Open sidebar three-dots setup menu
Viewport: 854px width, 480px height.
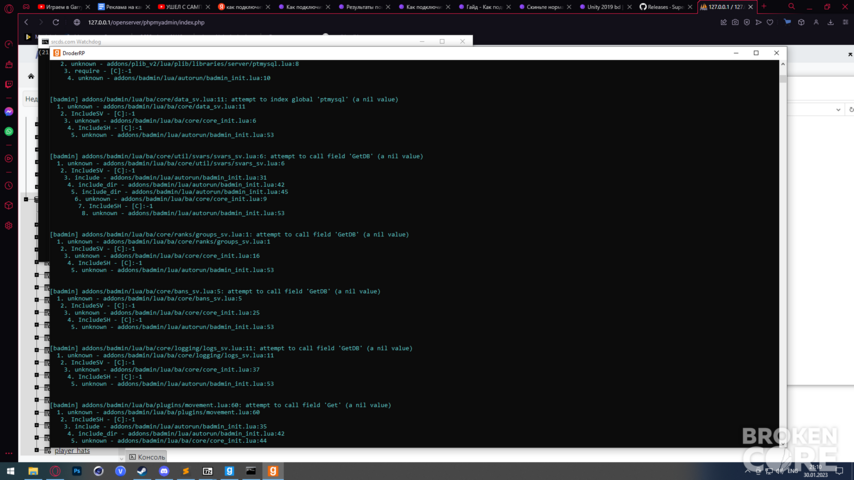pos(9,453)
